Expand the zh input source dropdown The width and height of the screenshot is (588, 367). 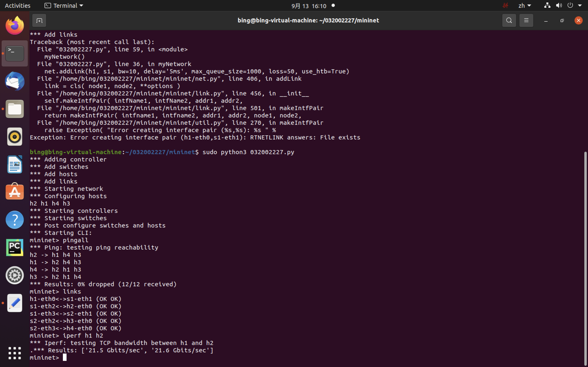pyautogui.click(x=525, y=6)
